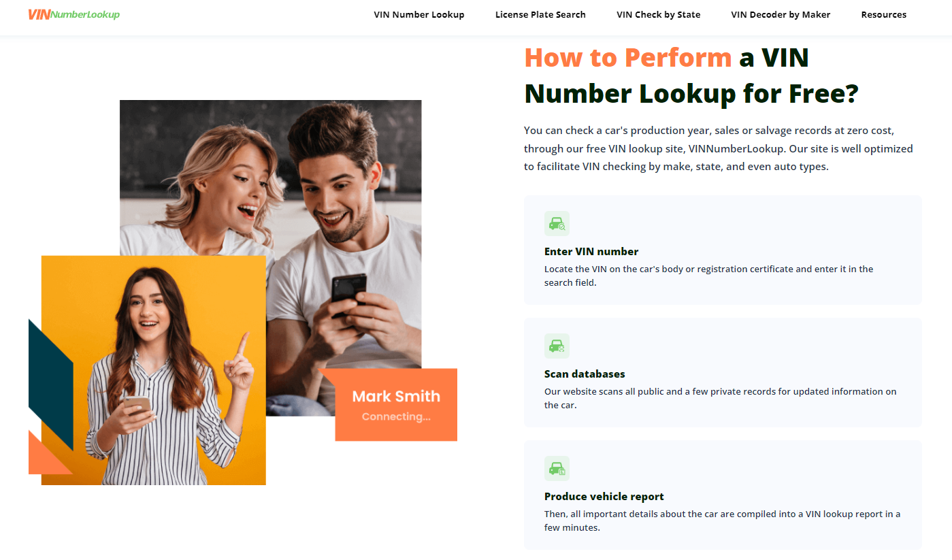
Task: Click the car report icon above Produce vehicle report
Action: pyautogui.click(x=557, y=468)
